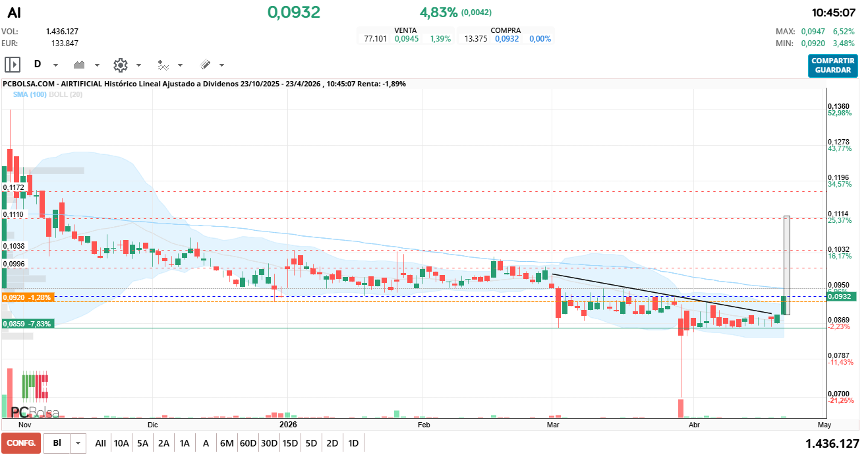Expand the drawing tools dropdown arrow
This screenshot has width=868, height=457.
click(x=221, y=65)
